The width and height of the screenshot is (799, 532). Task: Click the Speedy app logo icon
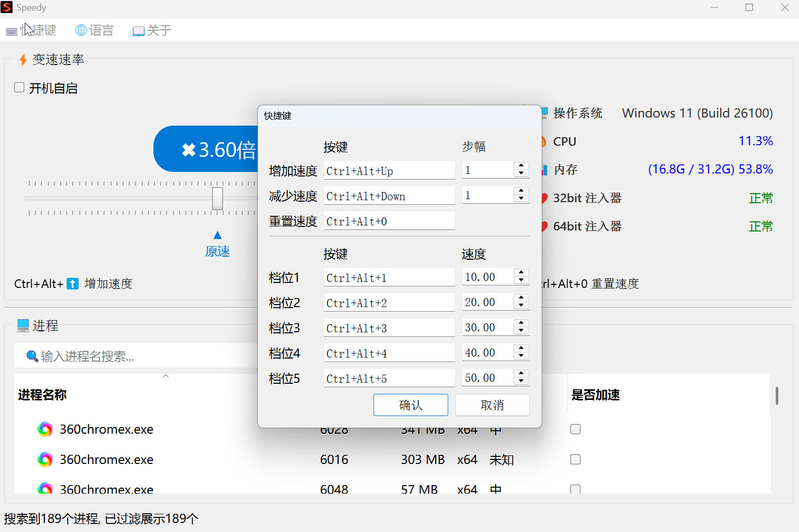tap(7, 7)
